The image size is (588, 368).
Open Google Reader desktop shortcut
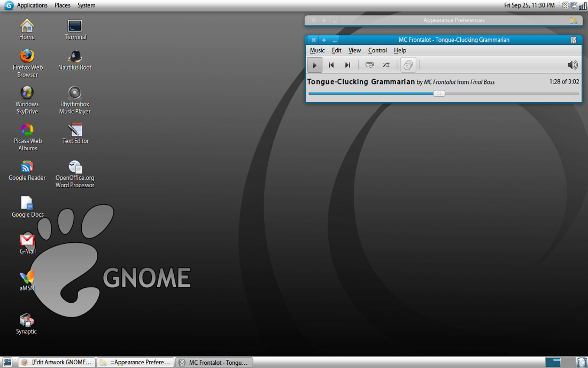[27, 171]
